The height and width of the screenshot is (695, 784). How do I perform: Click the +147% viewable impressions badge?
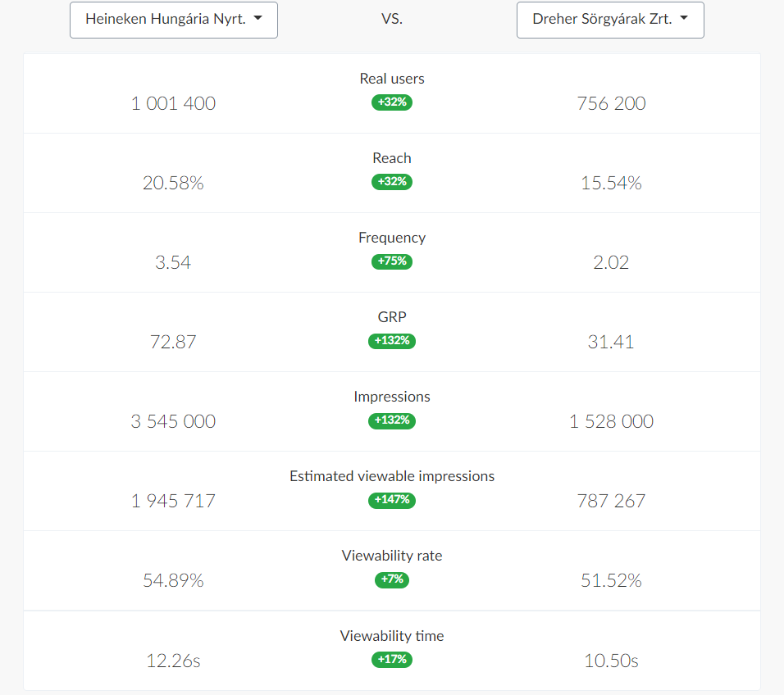click(392, 500)
